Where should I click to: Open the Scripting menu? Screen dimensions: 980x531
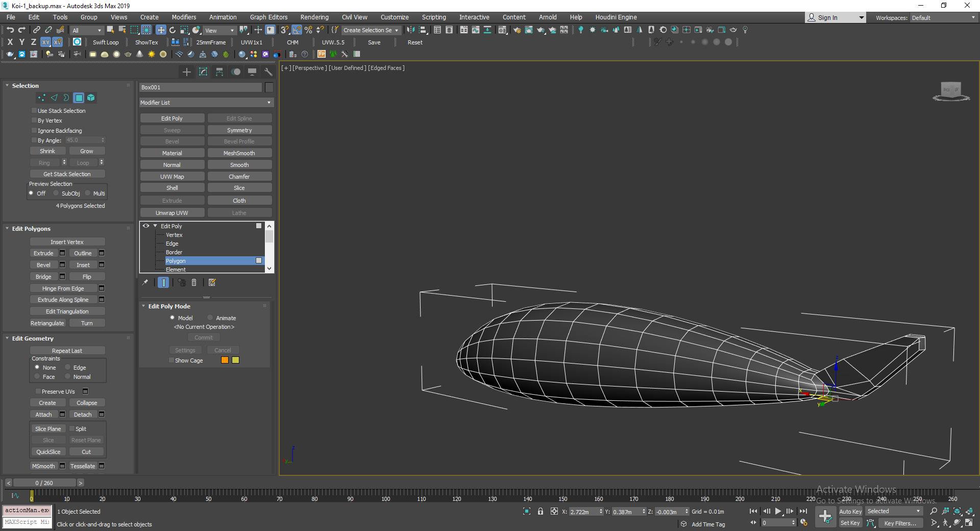[x=434, y=17]
